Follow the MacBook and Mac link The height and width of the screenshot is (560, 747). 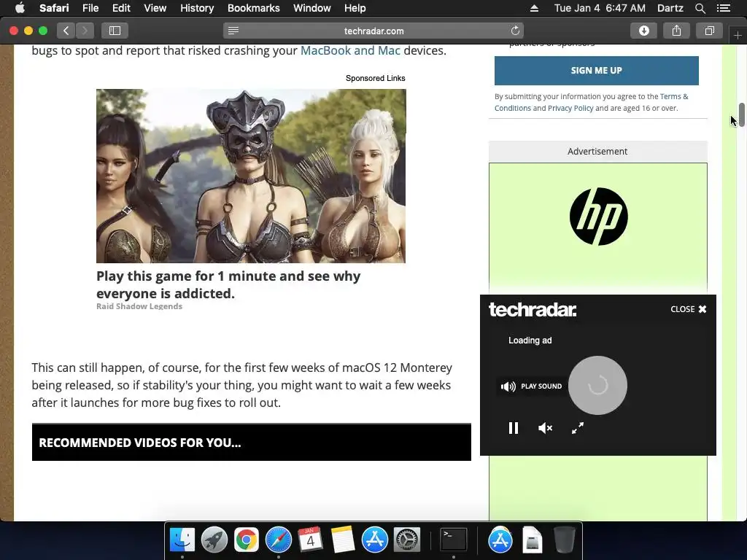[350, 50]
